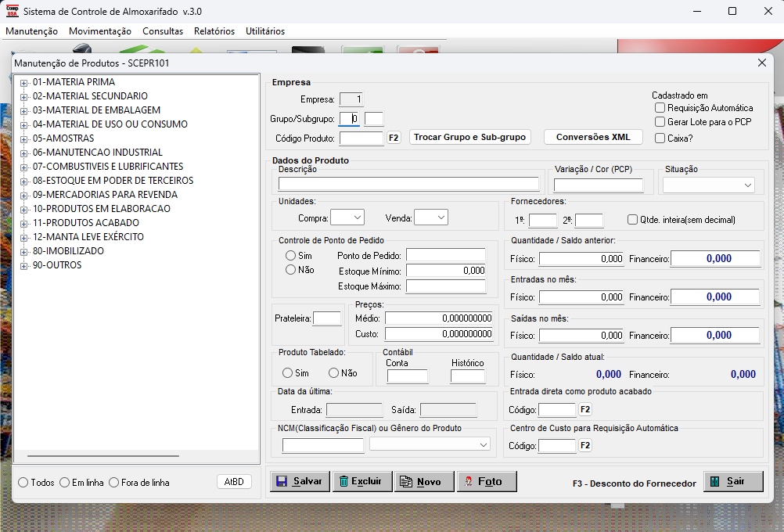The width and height of the screenshot is (784, 532).
Task: Open the Movimentação menu
Action: tap(100, 31)
